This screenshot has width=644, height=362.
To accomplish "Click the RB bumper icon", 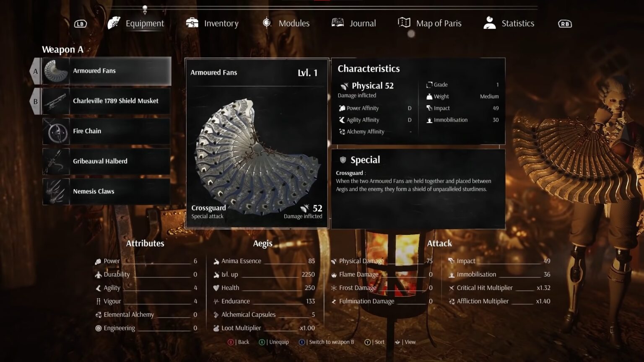I will pos(565,24).
